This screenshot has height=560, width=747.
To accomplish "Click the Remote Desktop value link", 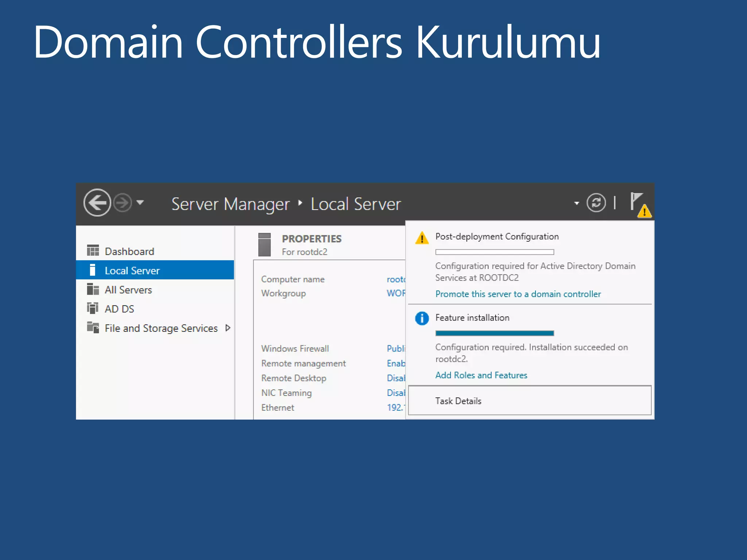I will point(396,378).
